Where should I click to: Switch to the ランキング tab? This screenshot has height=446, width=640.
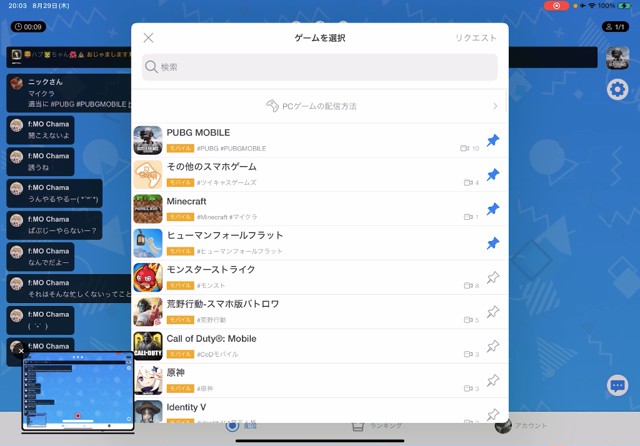point(376,426)
